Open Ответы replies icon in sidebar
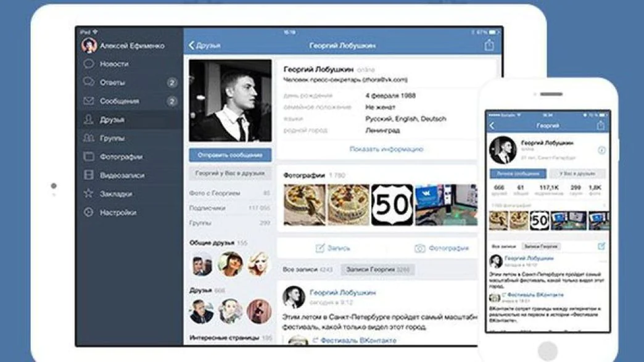This screenshot has width=644, height=362. click(89, 81)
